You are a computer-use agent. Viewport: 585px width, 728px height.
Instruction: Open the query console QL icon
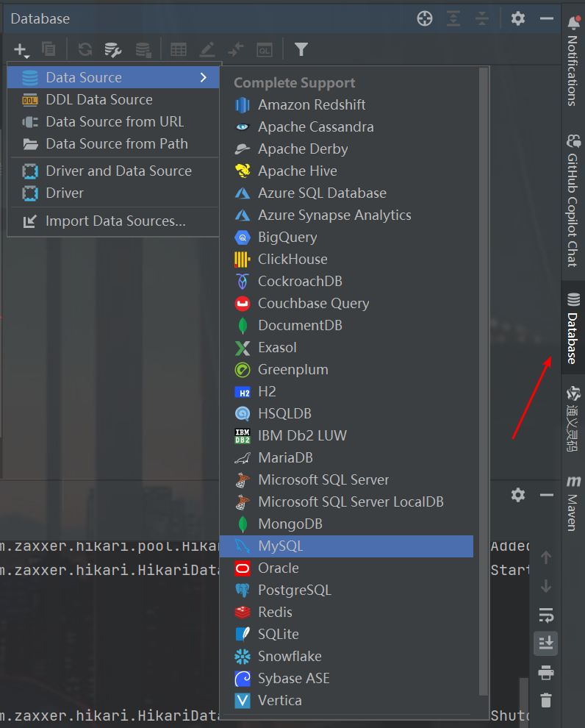tap(265, 50)
